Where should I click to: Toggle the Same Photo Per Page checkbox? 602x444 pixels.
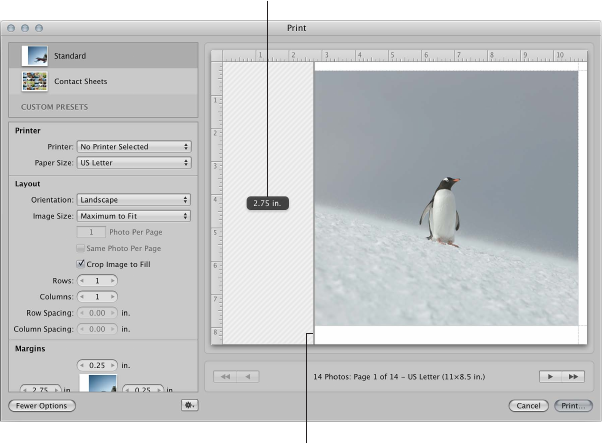tap(81, 248)
